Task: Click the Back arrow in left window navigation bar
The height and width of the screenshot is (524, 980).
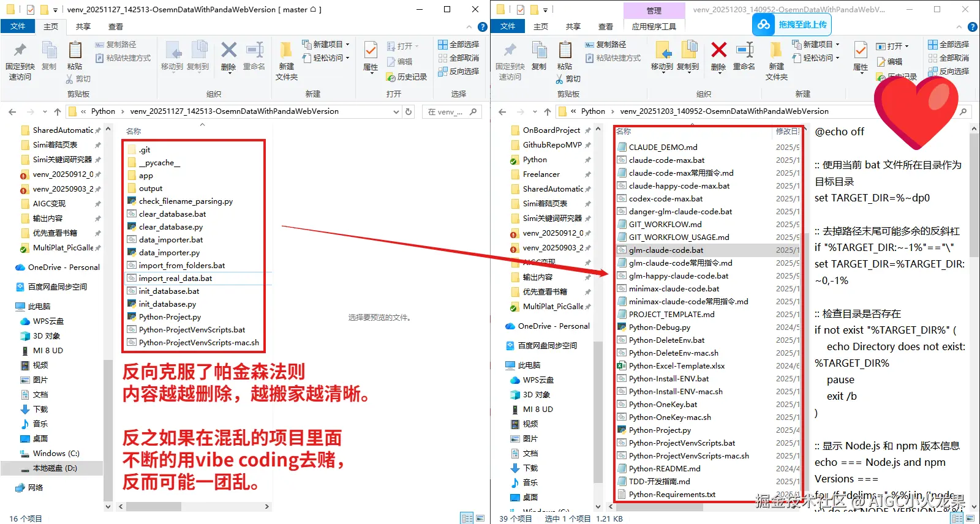Action: (12, 111)
